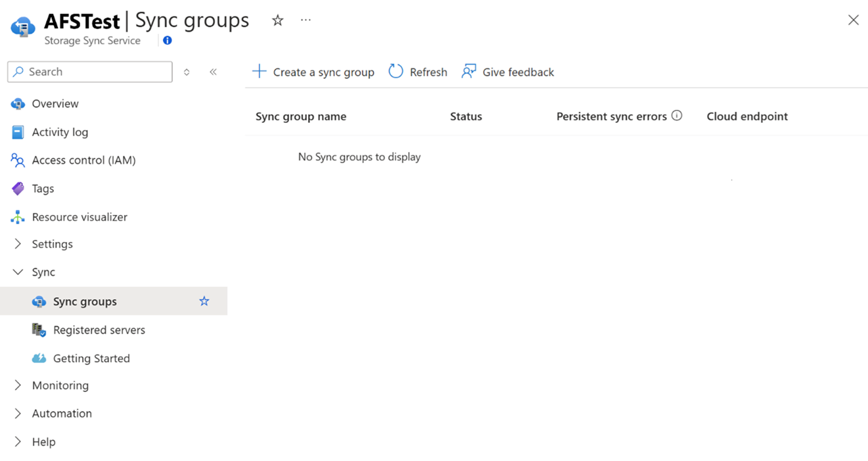Open the ellipsis more options menu

[x=305, y=20]
